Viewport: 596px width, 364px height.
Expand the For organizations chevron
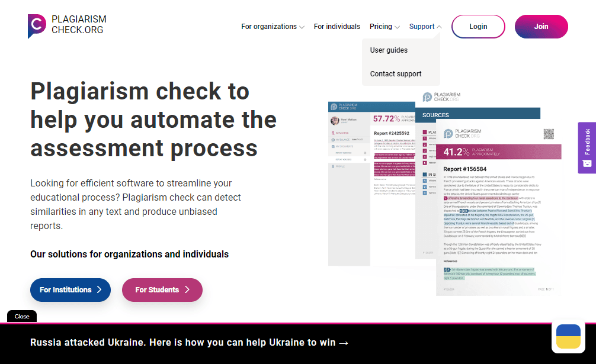coord(302,27)
